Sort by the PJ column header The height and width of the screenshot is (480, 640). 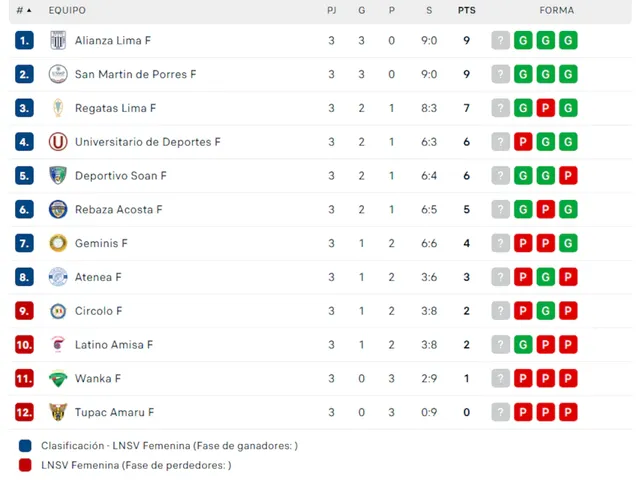[331, 11]
